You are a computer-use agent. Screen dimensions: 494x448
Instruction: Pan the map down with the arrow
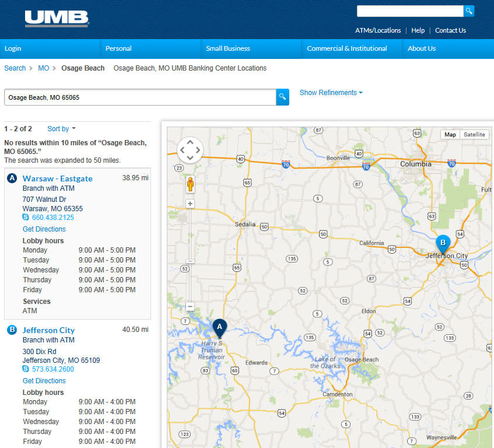[x=190, y=157]
